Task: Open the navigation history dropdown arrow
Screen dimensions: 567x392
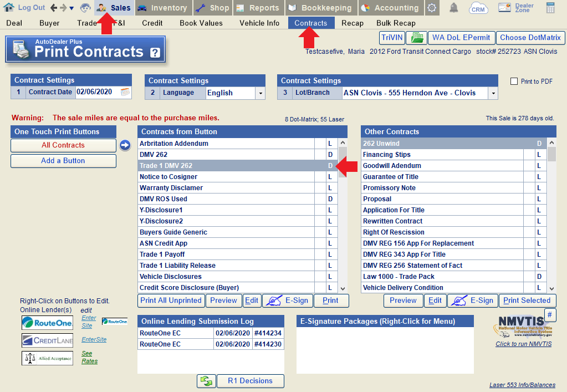Action: (71, 8)
